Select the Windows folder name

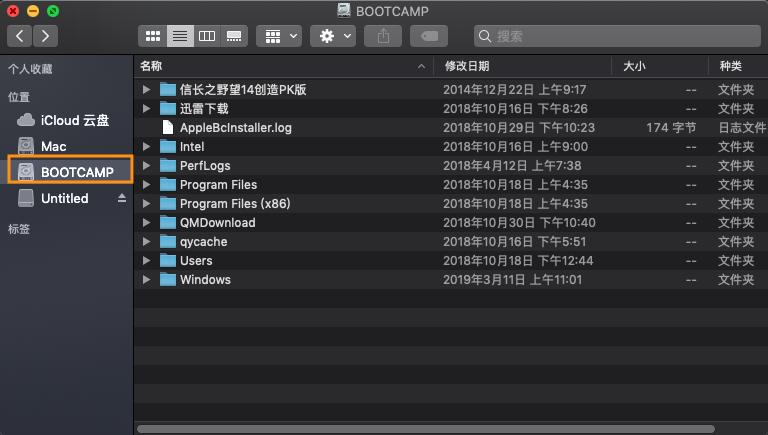pyautogui.click(x=205, y=280)
